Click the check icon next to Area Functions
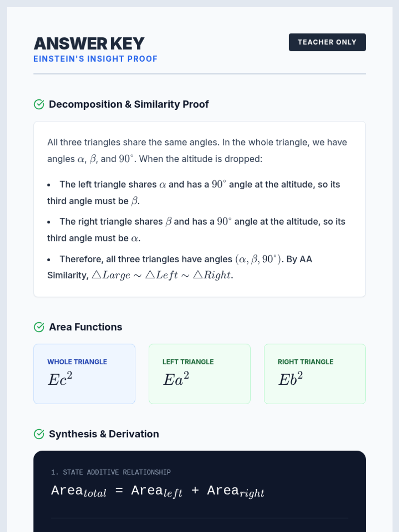The width and height of the screenshot is (399, 532). (39, 327)
